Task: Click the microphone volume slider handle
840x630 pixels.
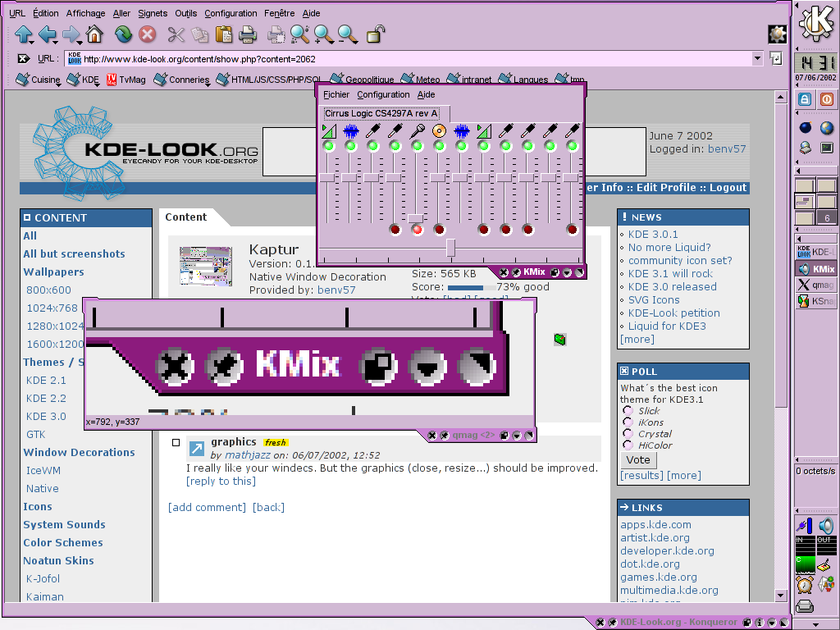Action: (x=416, y=218)
